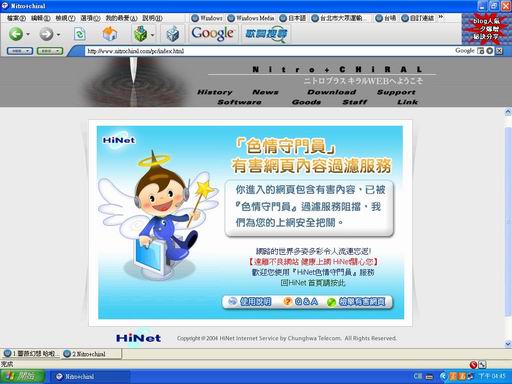Click the green recycle-bin toolbar icon

(x=141, y=34)
